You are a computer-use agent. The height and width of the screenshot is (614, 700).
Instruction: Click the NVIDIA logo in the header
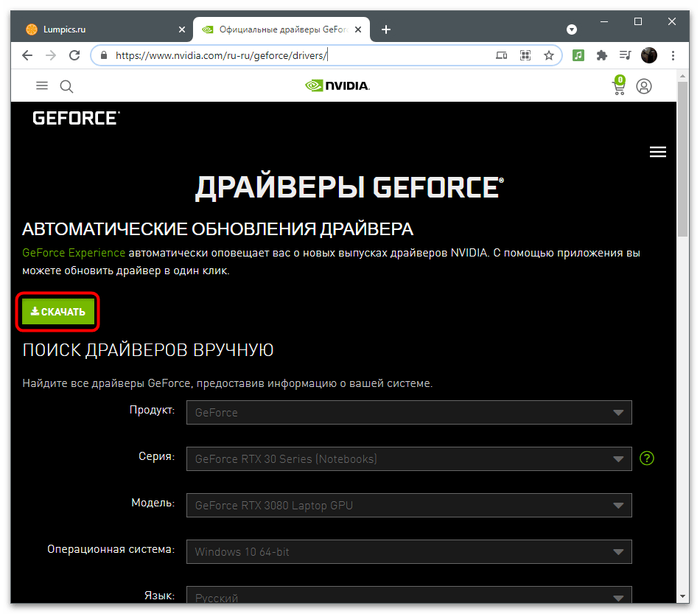tap(337, 86)
